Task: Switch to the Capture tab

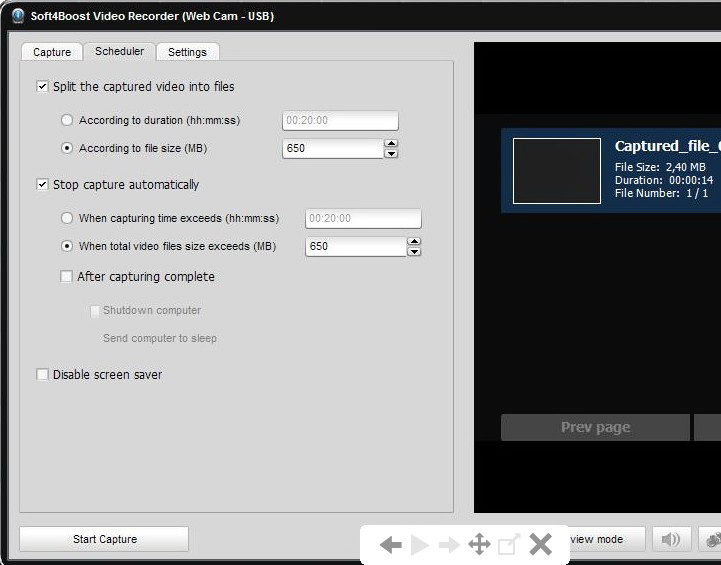Action: (x=52, y=52)
